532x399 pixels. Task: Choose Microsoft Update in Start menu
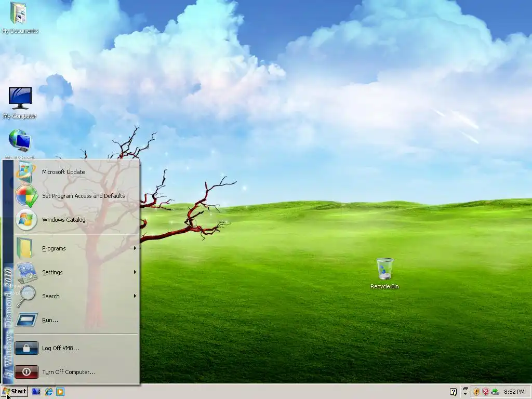point(76,172)
